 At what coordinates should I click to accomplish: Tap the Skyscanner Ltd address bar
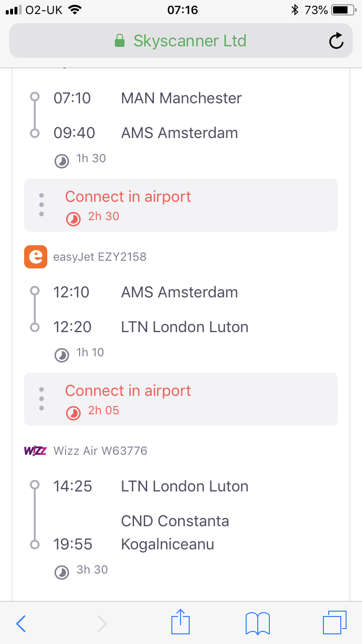[x=181, y=41]
